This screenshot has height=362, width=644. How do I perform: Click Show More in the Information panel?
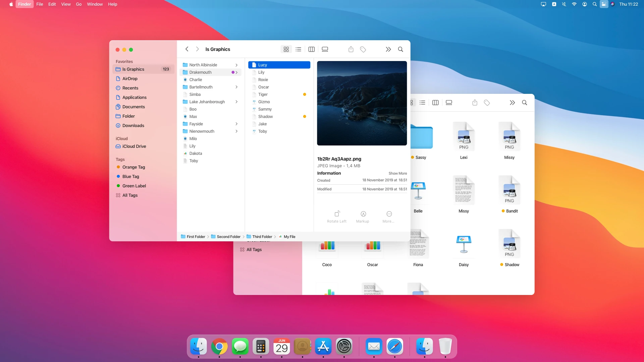coord(397,173)
